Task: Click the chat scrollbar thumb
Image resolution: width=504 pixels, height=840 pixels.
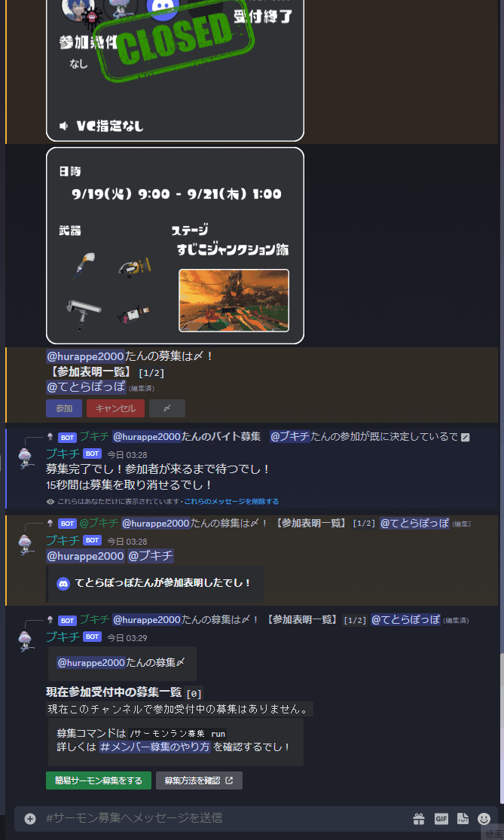Action: [501, 728]
